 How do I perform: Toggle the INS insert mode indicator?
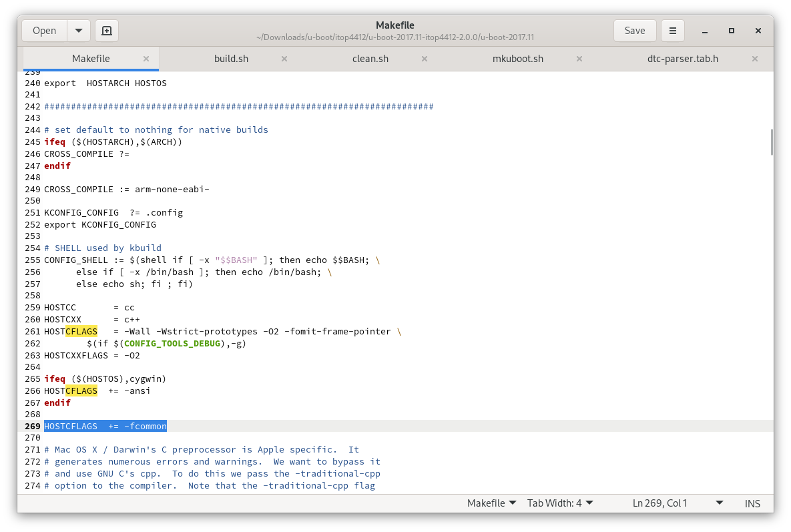752,503
